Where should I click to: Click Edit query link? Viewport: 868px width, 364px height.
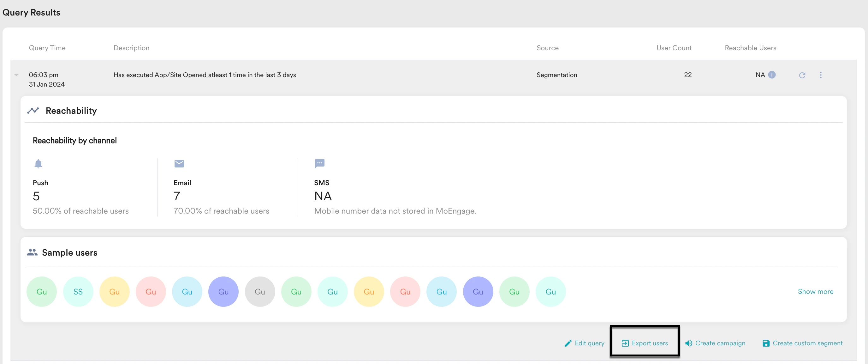584,343
